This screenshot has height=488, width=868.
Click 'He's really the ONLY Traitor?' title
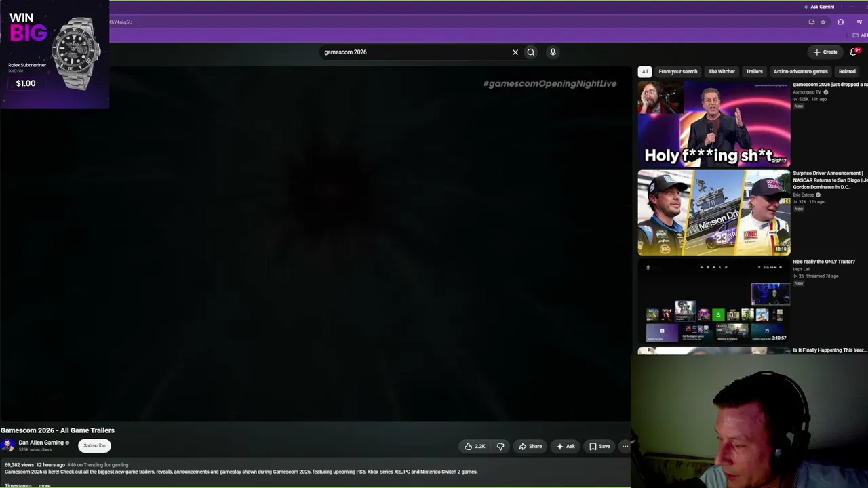click(x=824, y=262)
